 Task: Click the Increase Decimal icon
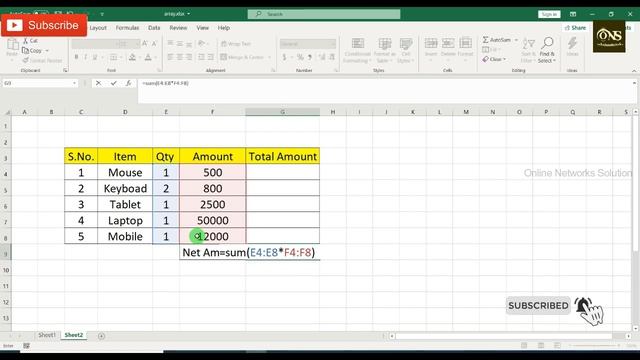tap(322, 58)
